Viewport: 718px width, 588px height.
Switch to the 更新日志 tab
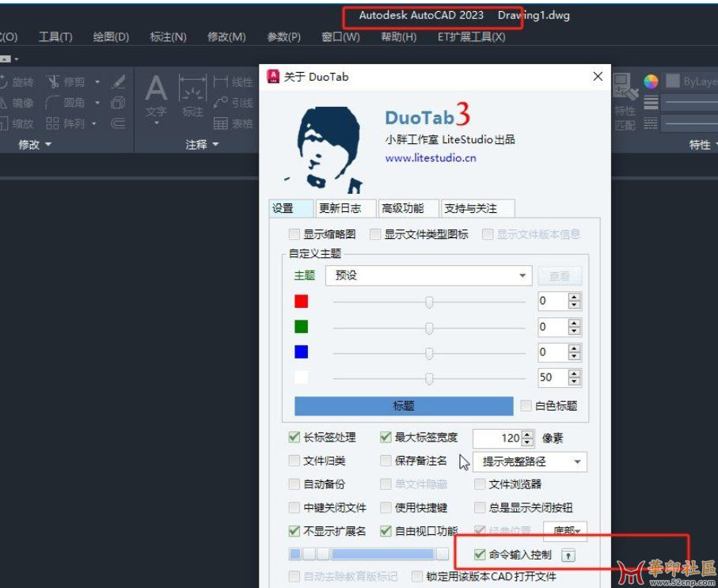346,208
